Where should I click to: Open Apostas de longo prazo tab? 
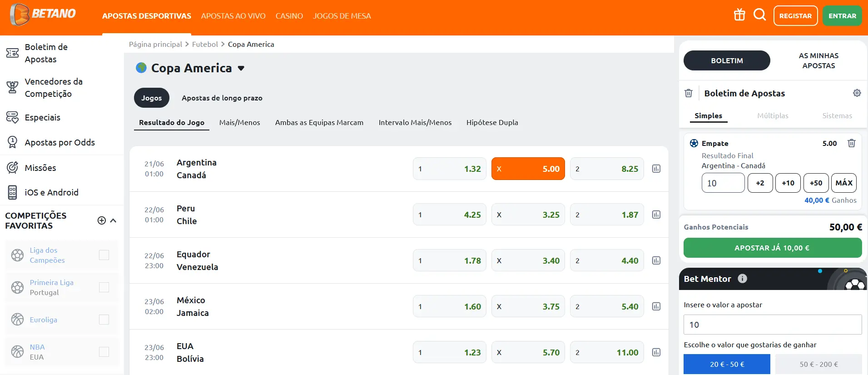[x=222, y=98]
